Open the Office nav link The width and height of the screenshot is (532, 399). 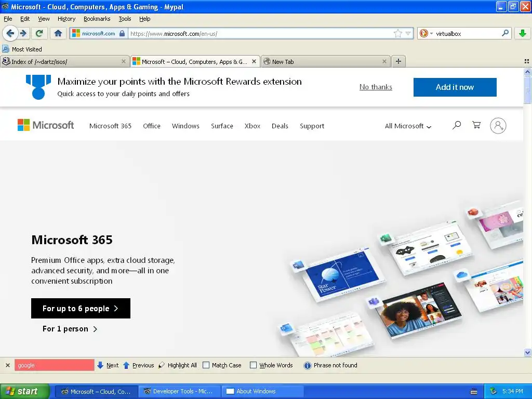152,126
